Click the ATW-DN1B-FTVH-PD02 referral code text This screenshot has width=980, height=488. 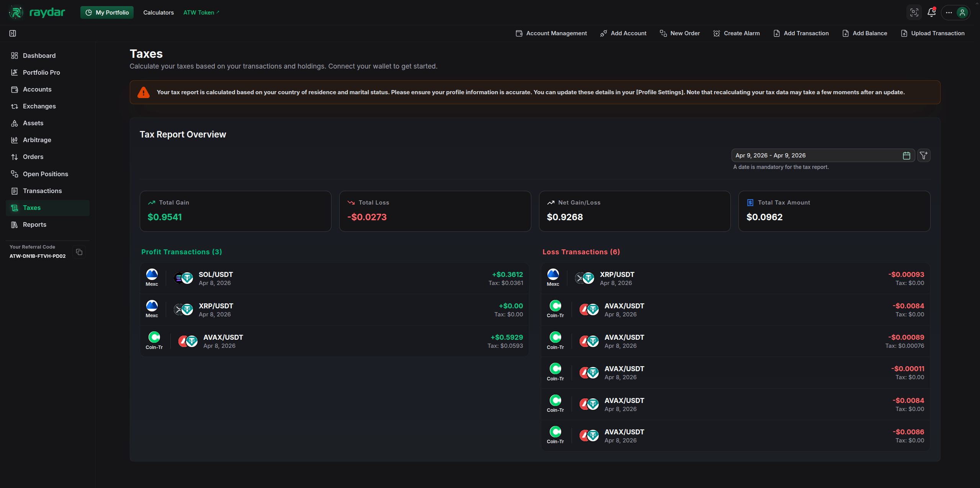tap(38, 256)
